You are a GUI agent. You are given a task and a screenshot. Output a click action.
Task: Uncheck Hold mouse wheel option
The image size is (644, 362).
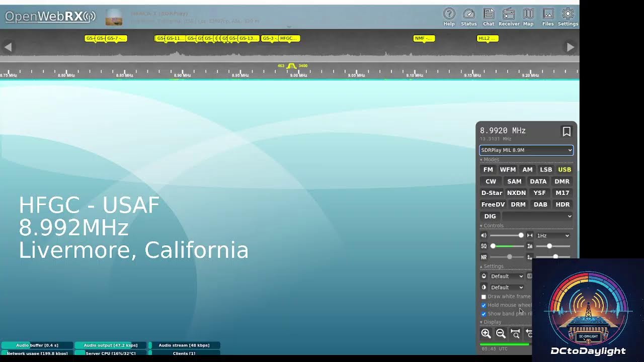point(484,305)
